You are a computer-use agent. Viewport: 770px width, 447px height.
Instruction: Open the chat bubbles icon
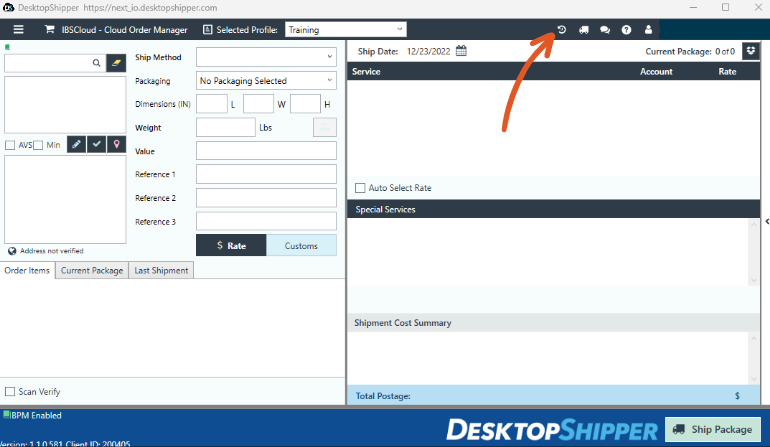pos(605,30)
